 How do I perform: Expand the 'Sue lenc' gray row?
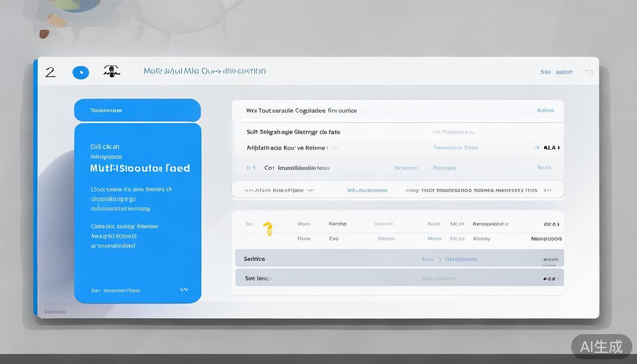point(399,278)
